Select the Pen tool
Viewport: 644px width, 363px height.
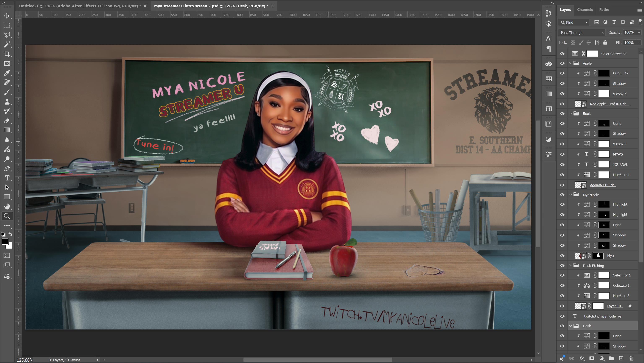7,168
